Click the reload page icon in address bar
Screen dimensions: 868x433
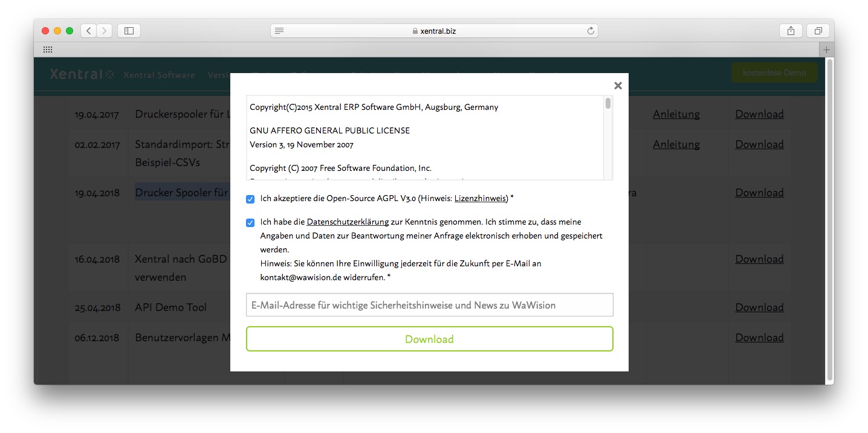591,31
